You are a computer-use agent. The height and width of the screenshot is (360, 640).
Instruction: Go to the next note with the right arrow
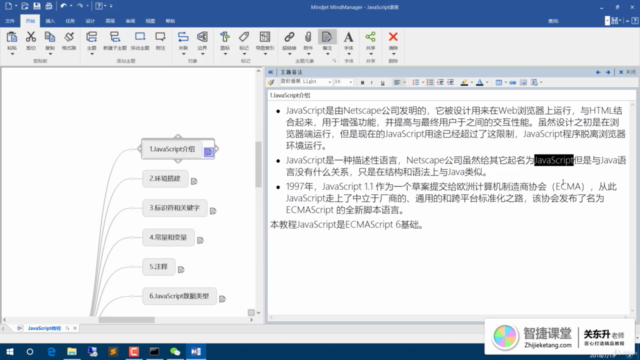[608, 72]
